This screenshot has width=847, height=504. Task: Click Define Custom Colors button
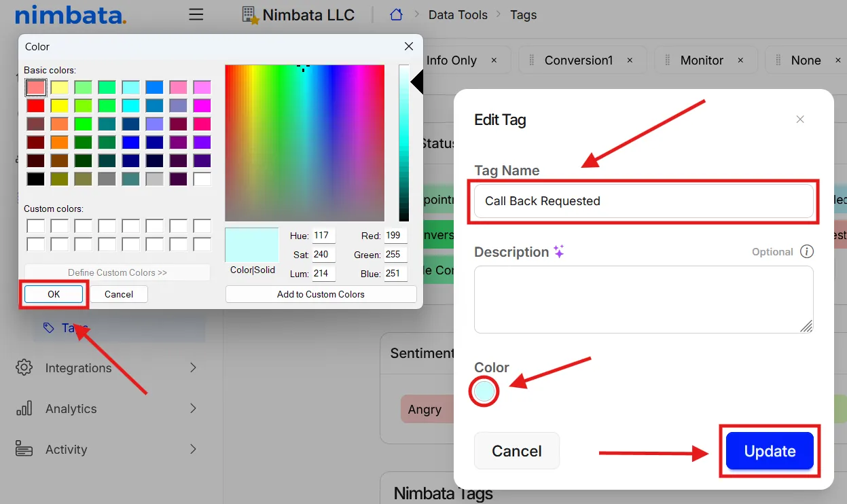(x=117, y=272)
